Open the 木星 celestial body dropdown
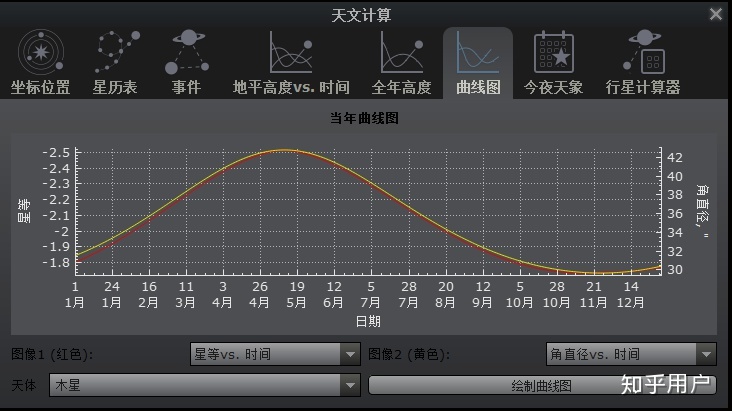The width and height of the screenshot is (732, 411). [x=204, y=385]
